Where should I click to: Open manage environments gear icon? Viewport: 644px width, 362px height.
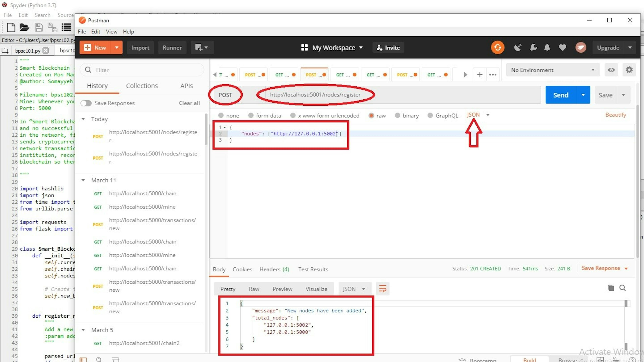point(629,70)
